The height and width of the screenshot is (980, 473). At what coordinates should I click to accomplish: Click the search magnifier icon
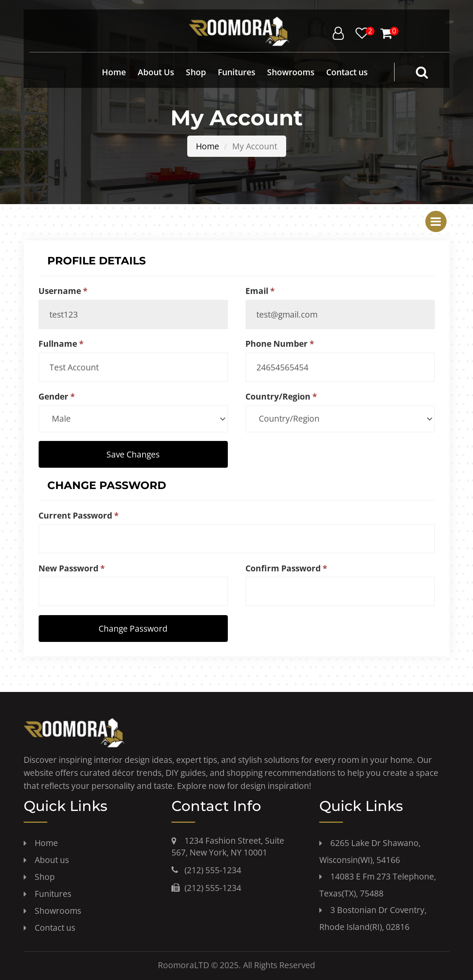click(x=422, y=73)
